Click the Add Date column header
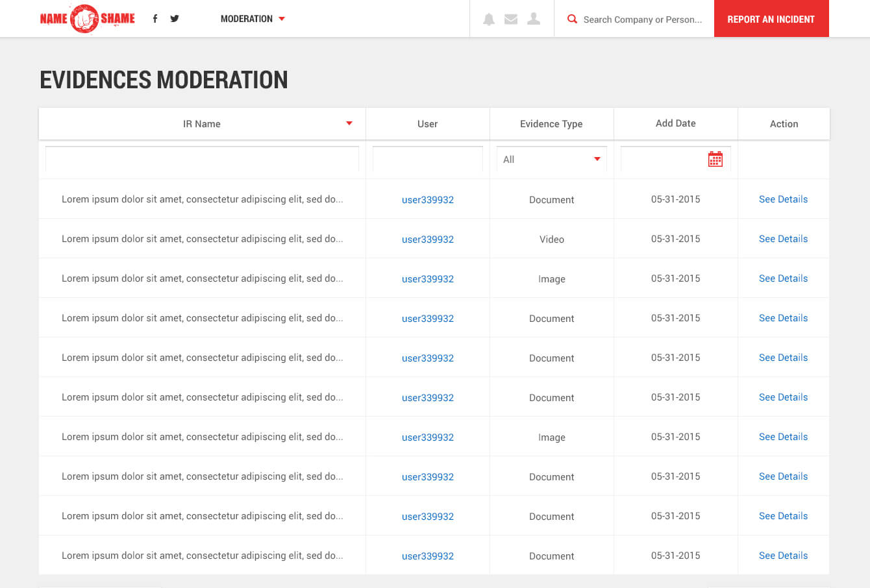Image resolution: width=870 pixels, height=588 pixels. 675,123
